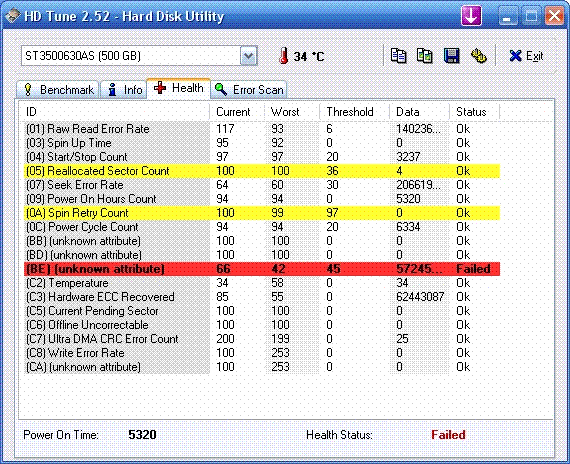Close the HD Tune window
This screenshot has width=570, height=464.
(x=554, y=16)
